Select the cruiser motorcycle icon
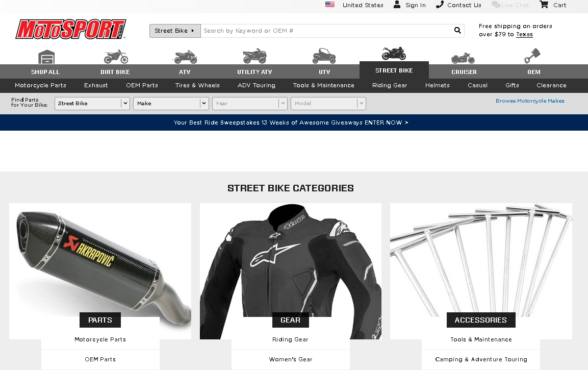Image resolution: width=588 pixels, height=370 pixels. (x=463, y=58)
